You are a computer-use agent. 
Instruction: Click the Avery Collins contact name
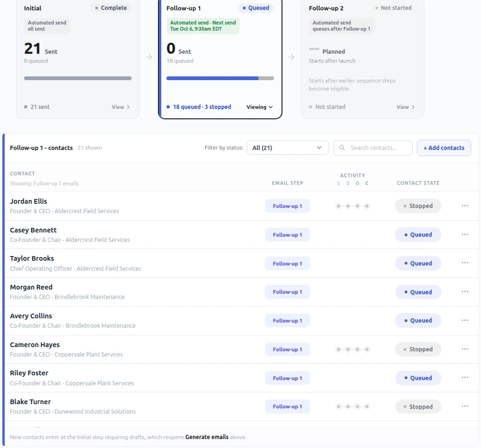click(x=31, y=316)
